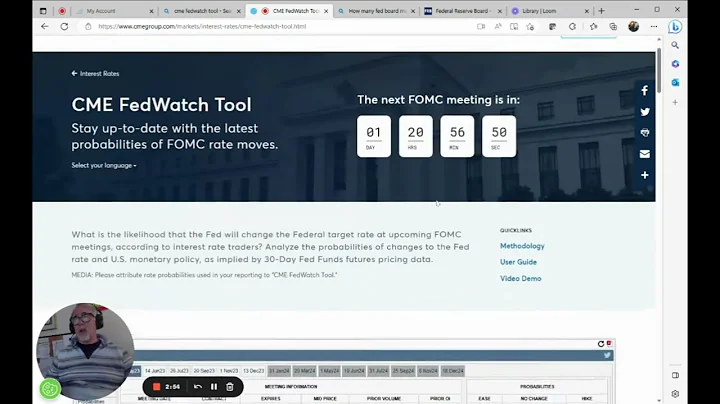This screenshot has width=720, height=404.
Task: Click the site info lock icon
Action: (x=88, y=27)
